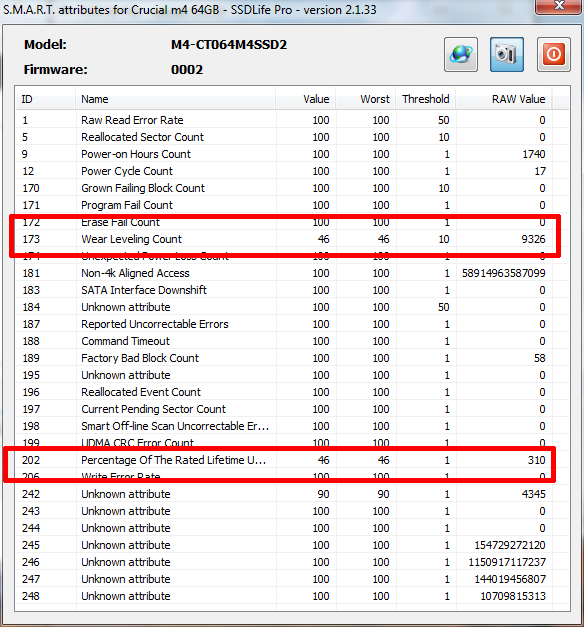The height and width of the screenshot is (627, 584).
Task: Click the RAW value 17 in Power Cycle row
Action: 540,171
